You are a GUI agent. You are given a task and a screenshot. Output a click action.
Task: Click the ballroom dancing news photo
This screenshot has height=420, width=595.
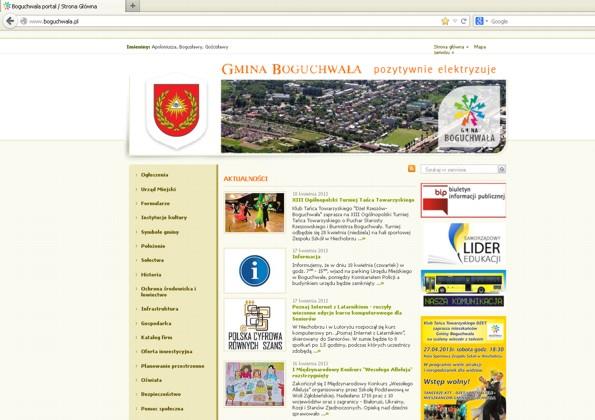click(x=254, y=212)
